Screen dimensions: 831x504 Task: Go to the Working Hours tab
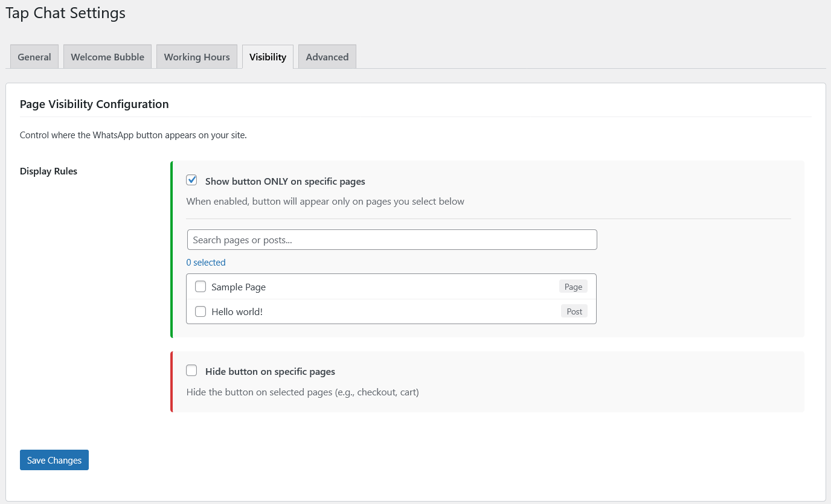(x=197, y=57)
